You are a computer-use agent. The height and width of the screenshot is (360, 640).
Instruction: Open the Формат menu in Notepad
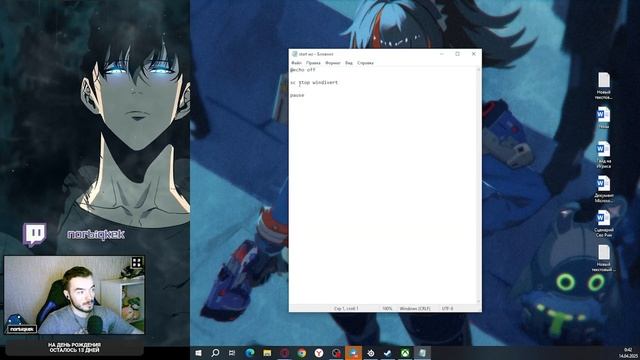[x=333, y=63]
